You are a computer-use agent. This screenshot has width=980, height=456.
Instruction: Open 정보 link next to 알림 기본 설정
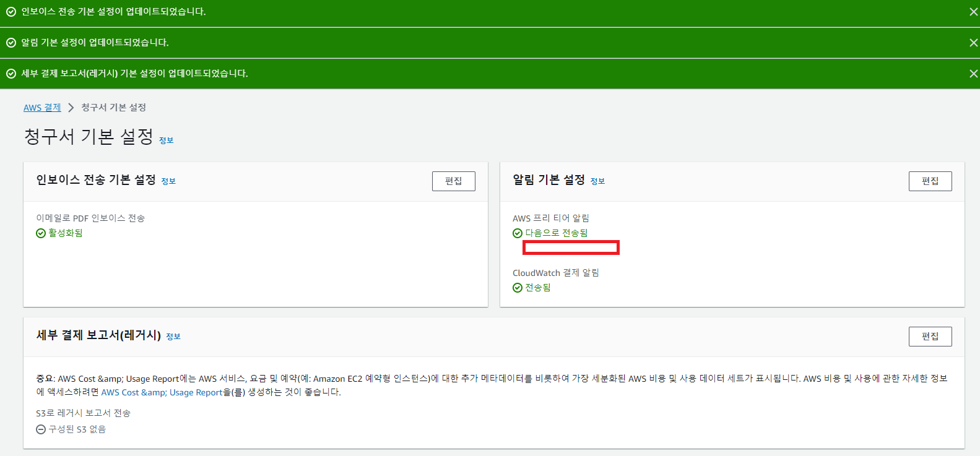[x=597, y=181]
